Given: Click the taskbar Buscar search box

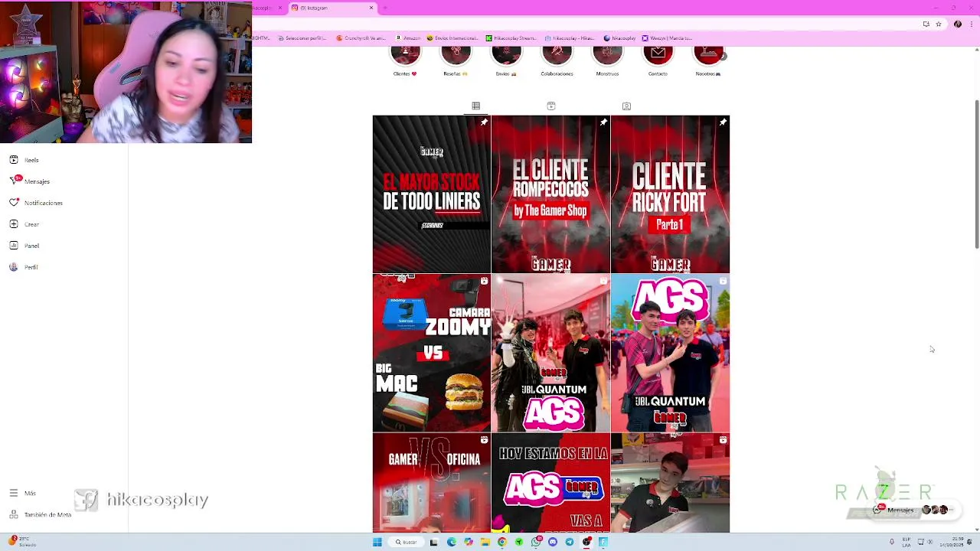Looking at the screenshot, I should (x=405, y=542).
